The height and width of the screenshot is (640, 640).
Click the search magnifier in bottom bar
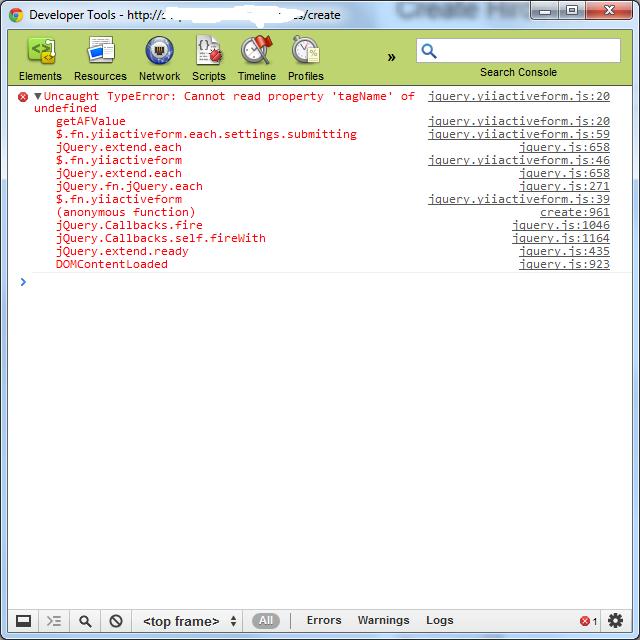click(86, 621)
